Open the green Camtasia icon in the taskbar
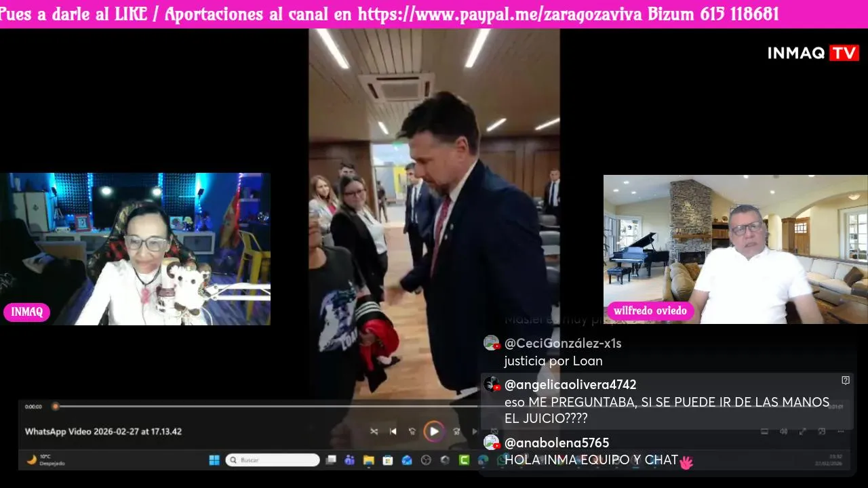868x488 pixels. click(x=464, y=460)
